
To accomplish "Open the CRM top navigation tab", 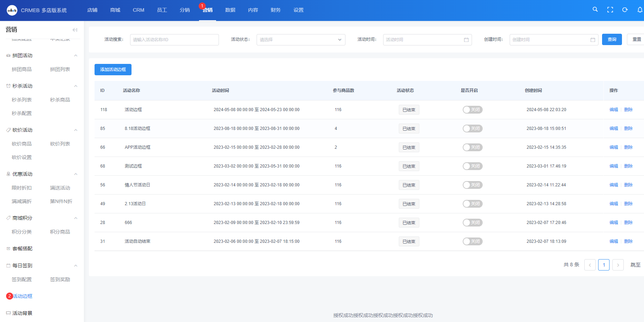I will pyautogui.click(x=138, y=10).
